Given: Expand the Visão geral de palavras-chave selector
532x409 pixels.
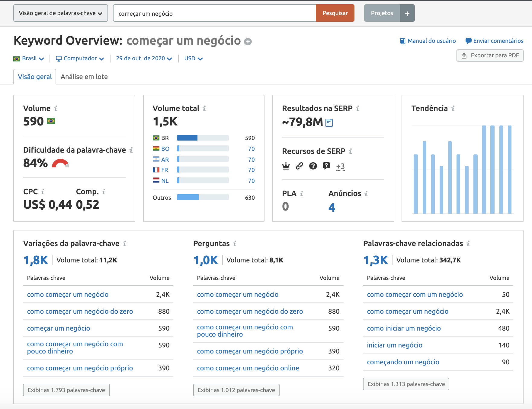Looking at the screenshot, I should [61, 13].
